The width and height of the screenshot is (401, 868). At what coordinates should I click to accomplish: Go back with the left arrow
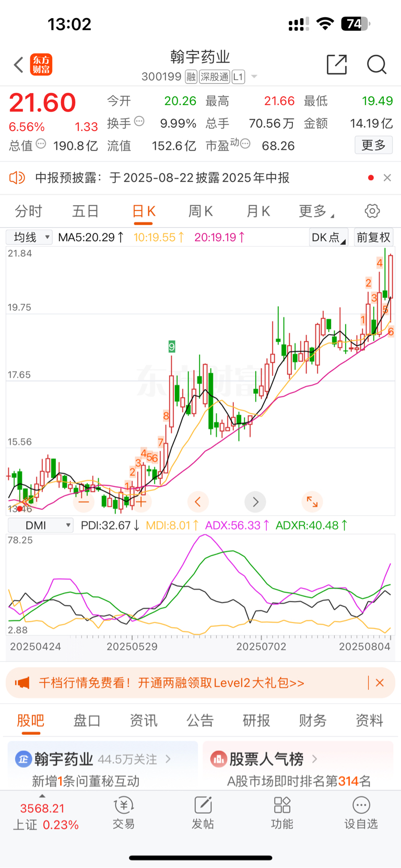pos(19,65)
